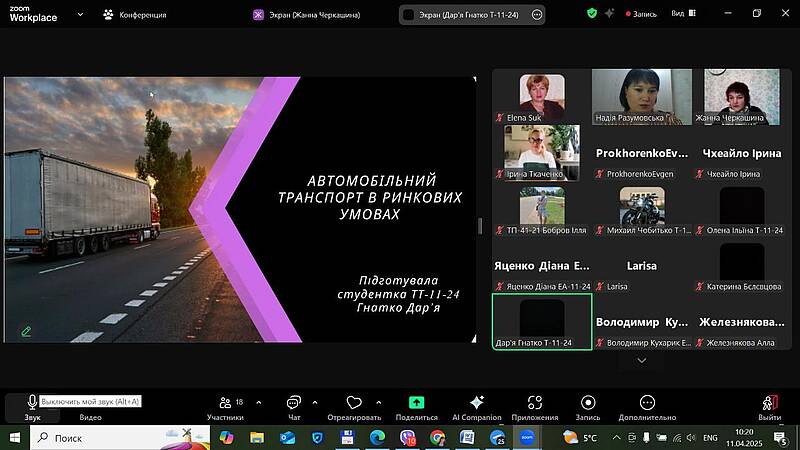Open the Вид view layout dropdown
800x450 pixels.
(x=683, y=14)
